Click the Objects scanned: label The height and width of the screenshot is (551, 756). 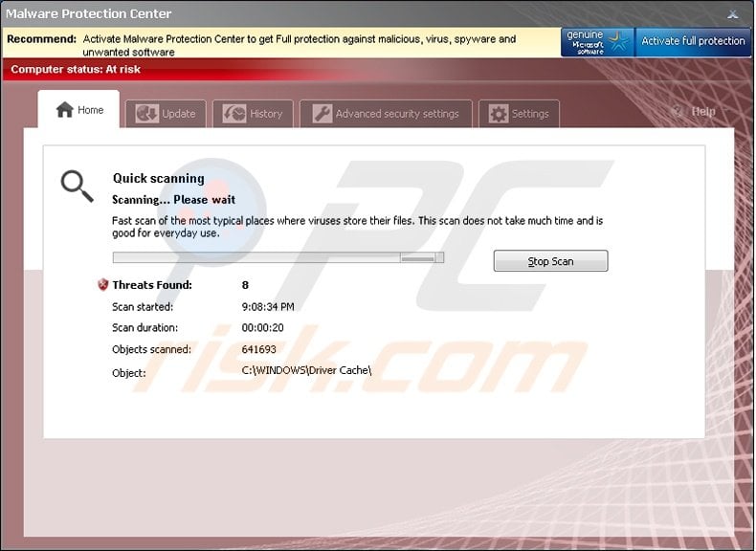(151, 349)
